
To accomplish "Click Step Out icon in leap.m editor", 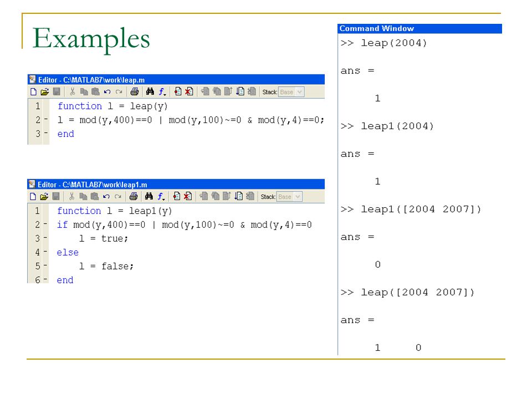I will click(228, 91).
